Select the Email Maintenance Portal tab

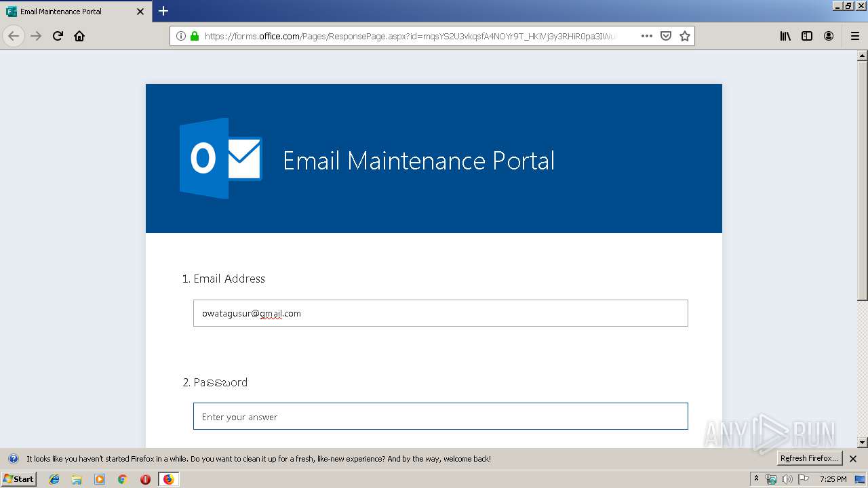tap(76, 12)
